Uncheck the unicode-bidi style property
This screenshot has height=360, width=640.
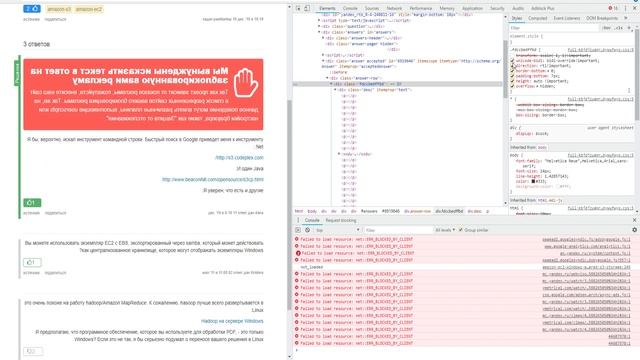[x=512, y=60]
